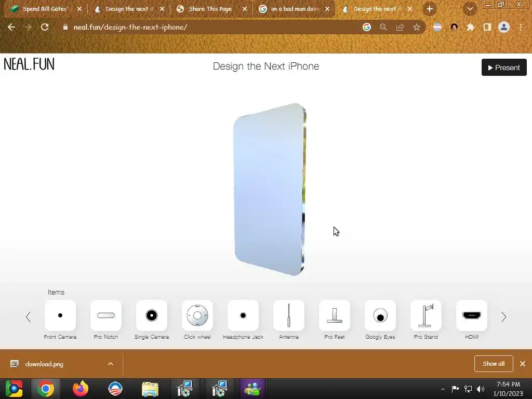
Task: Add the HDMI port item
Action: (472, 315)
